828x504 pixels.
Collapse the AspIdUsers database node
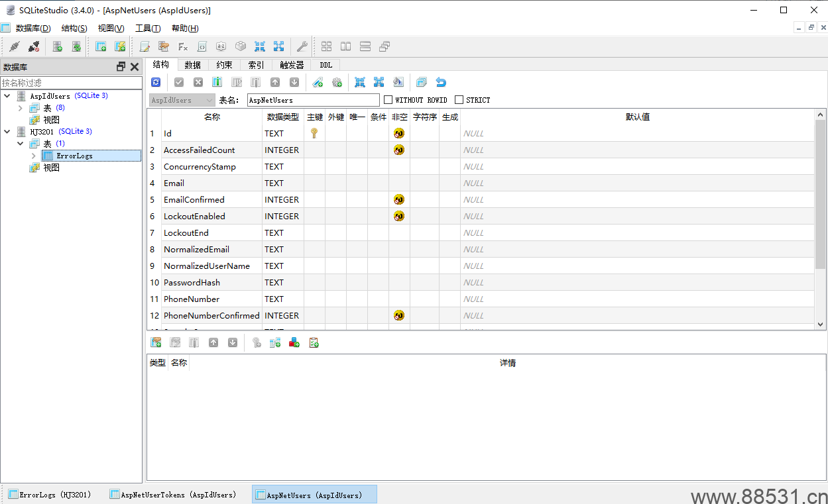click(x=7, y=96)
